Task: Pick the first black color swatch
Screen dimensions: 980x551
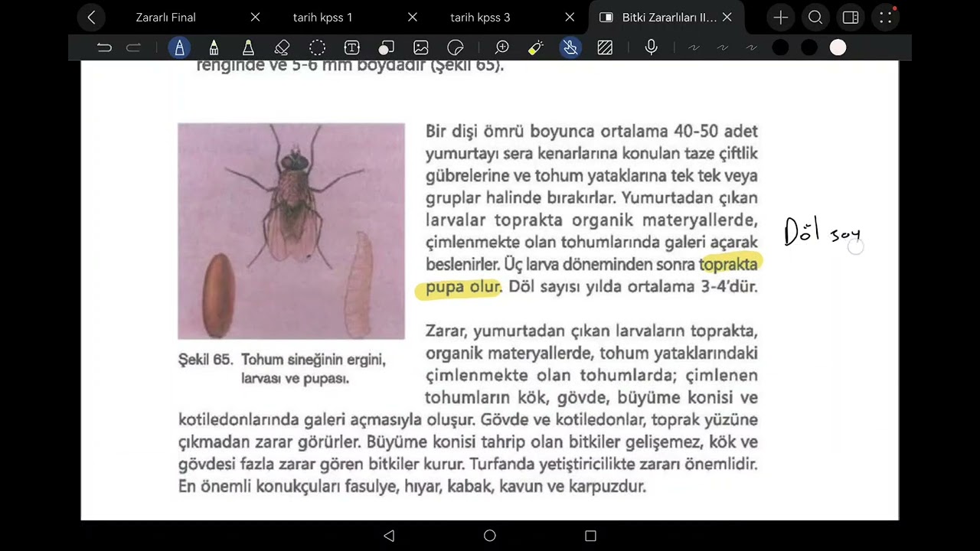Action: point(780,47)
